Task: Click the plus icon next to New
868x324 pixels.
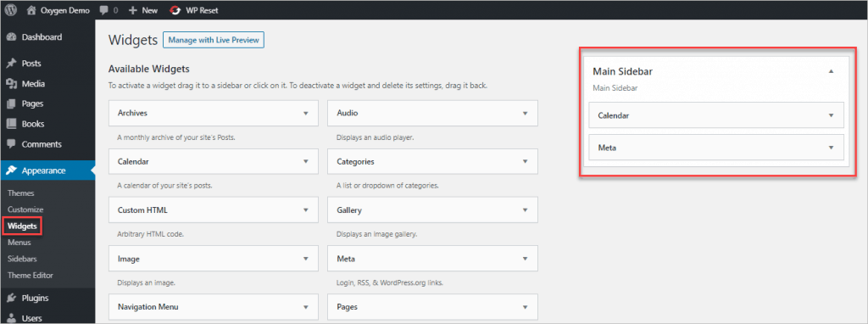Action: coord(132,10)
